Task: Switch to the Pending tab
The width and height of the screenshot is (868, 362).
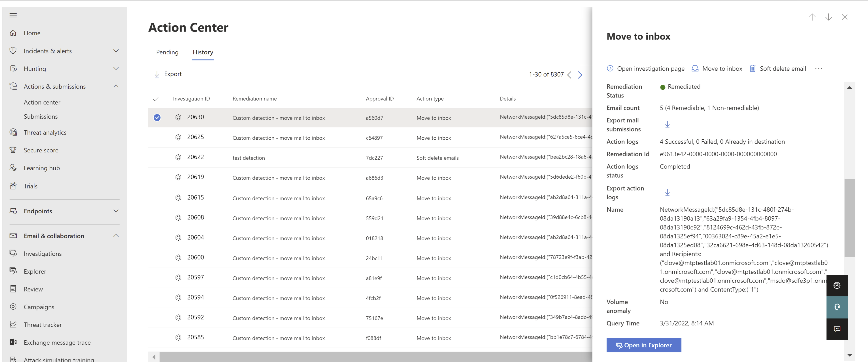Action: 167,52
